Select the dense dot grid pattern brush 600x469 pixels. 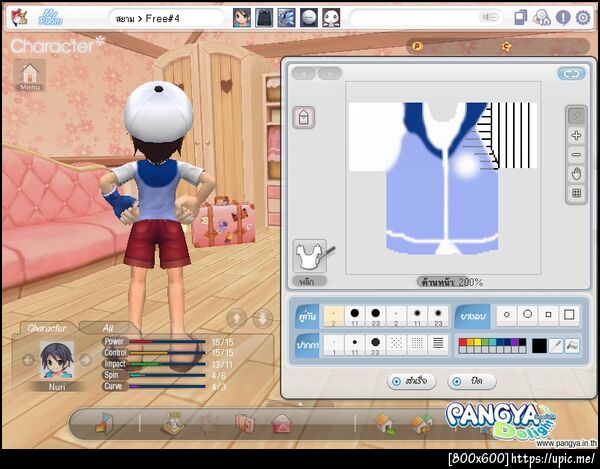[x=417, y=345]
